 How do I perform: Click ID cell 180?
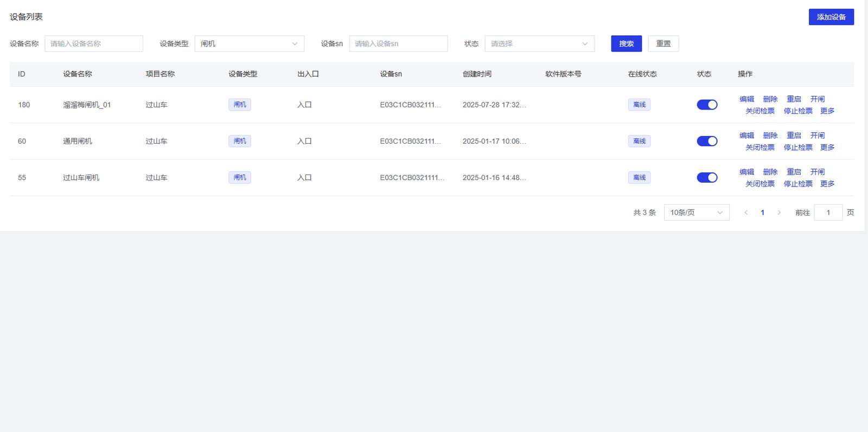tap(24, 105)
